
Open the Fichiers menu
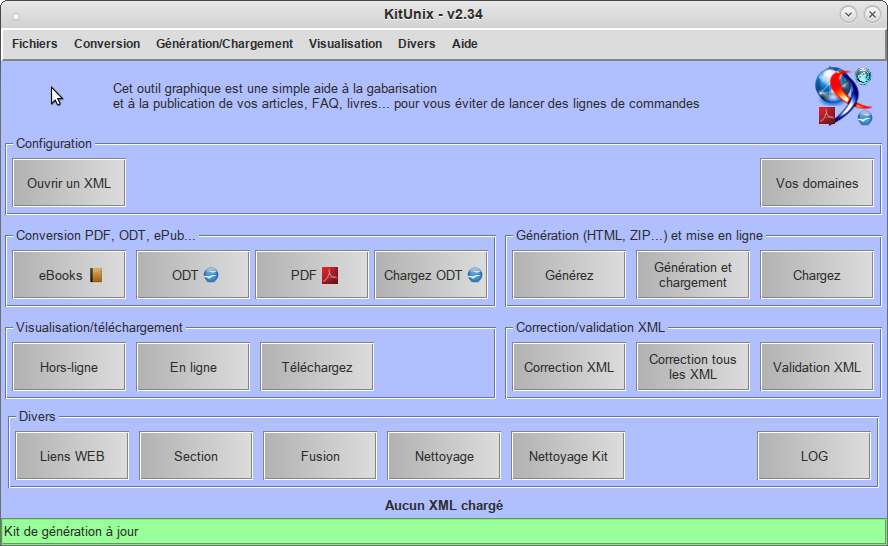[x=35, y=44]
